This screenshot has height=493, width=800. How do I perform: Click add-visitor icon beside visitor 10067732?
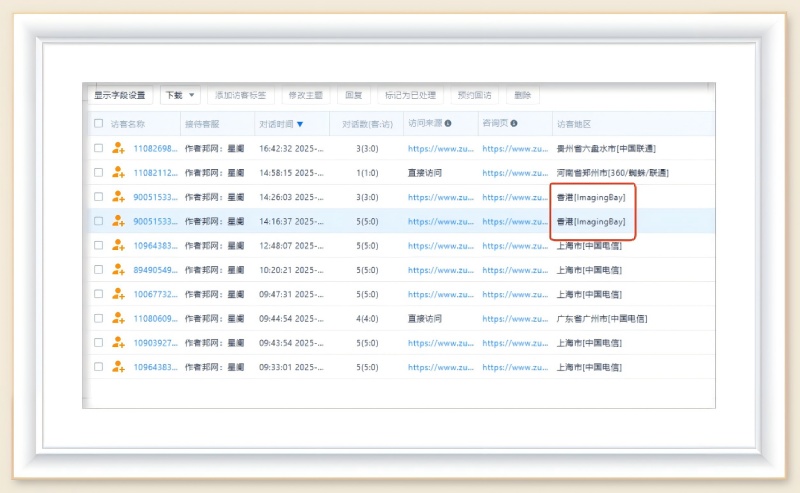pos(118,294)
